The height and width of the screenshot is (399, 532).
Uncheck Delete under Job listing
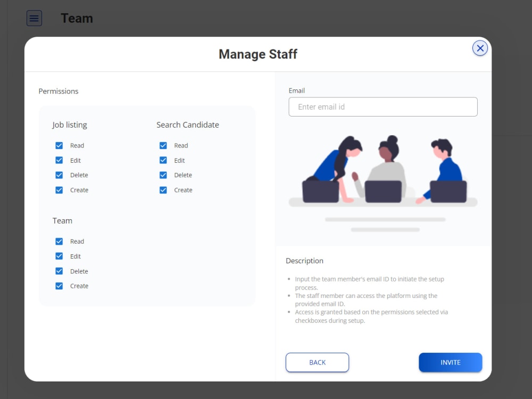[59, 175]
